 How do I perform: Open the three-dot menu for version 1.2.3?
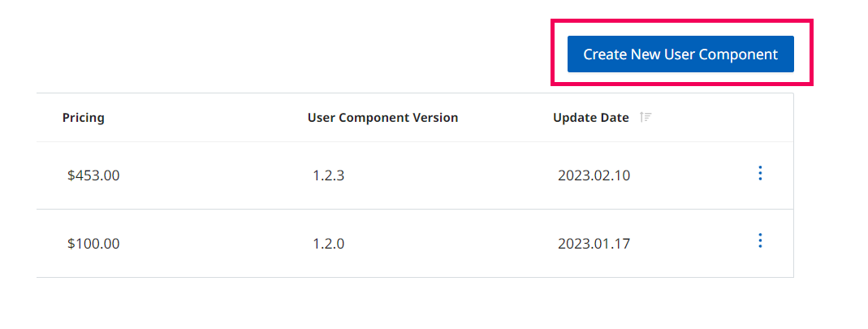click(760, 173)
